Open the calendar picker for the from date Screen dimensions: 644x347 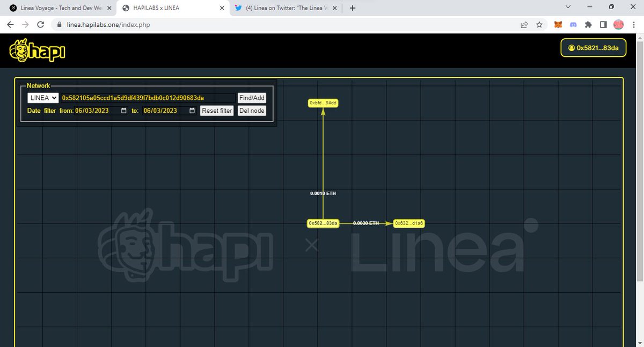click(x=124, y=111)
